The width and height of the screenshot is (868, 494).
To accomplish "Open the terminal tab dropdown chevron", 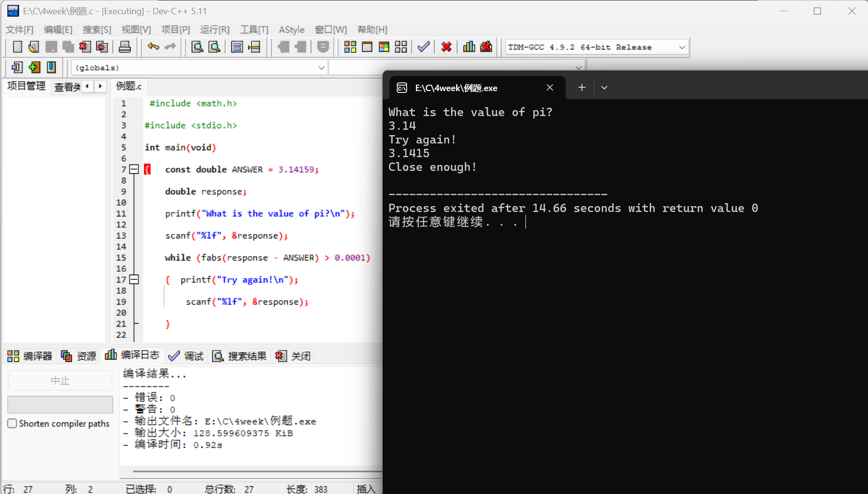I will tap(604, 88).
